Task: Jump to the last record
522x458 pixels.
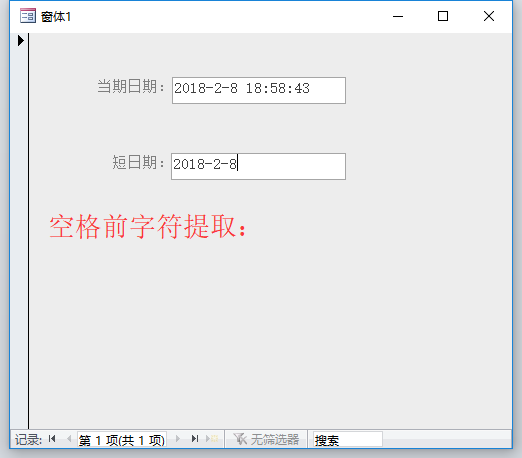Action: pyautogui.click(x=195, y=439)
